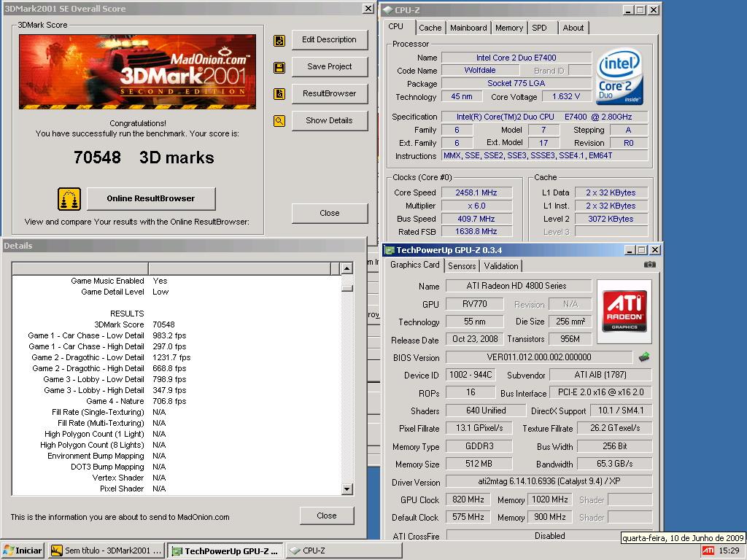Click the Code Name Wolfdale field in CPU-Z

tap(480, 71)
